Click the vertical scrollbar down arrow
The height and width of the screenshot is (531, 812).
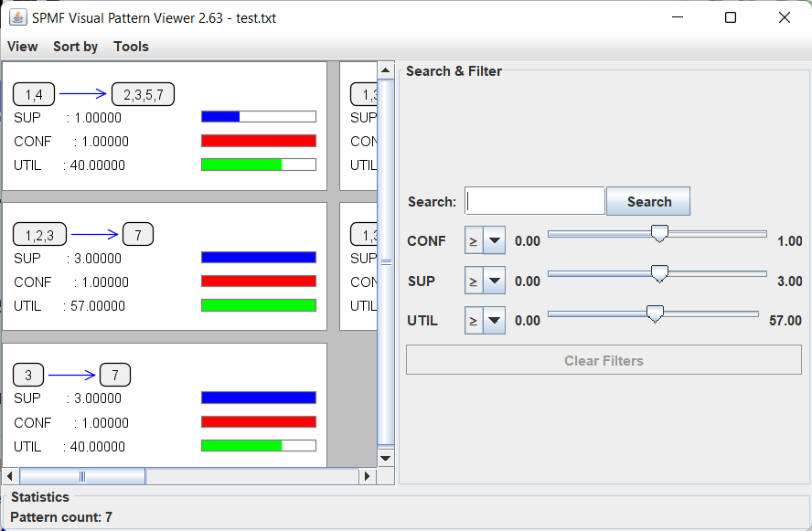coord(386,457)
